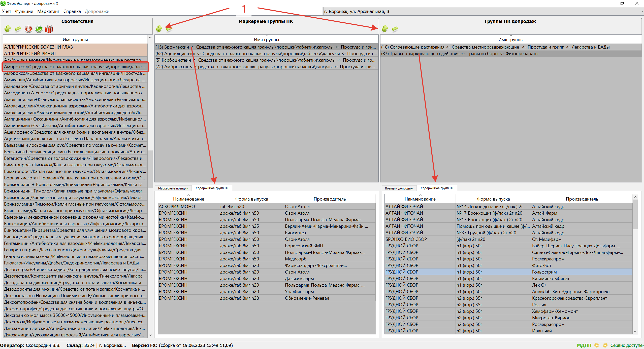The width and height of the screenshot is (644, 349).
Task: Open the Функции menu
Action: click(24, 11)
